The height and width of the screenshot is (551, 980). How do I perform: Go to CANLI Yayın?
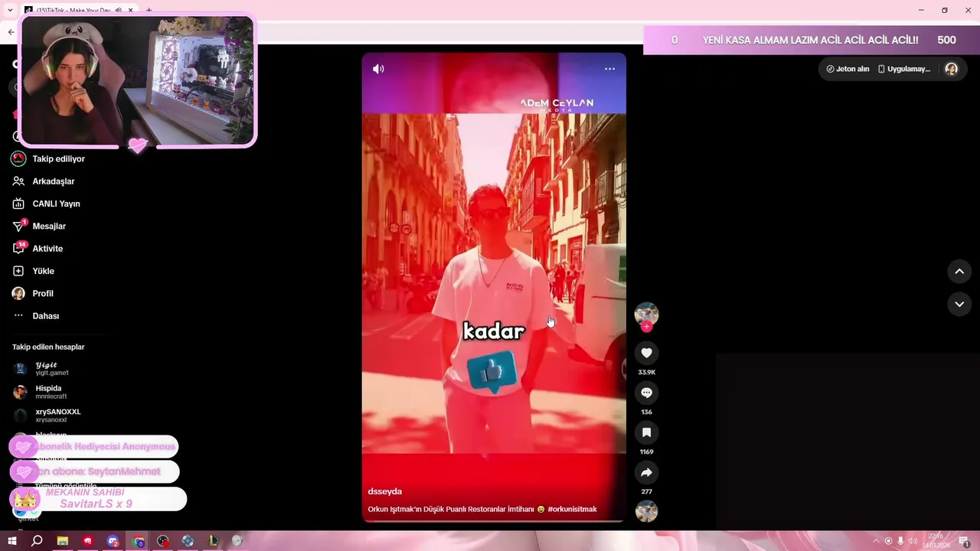click(x=46, y=204)
